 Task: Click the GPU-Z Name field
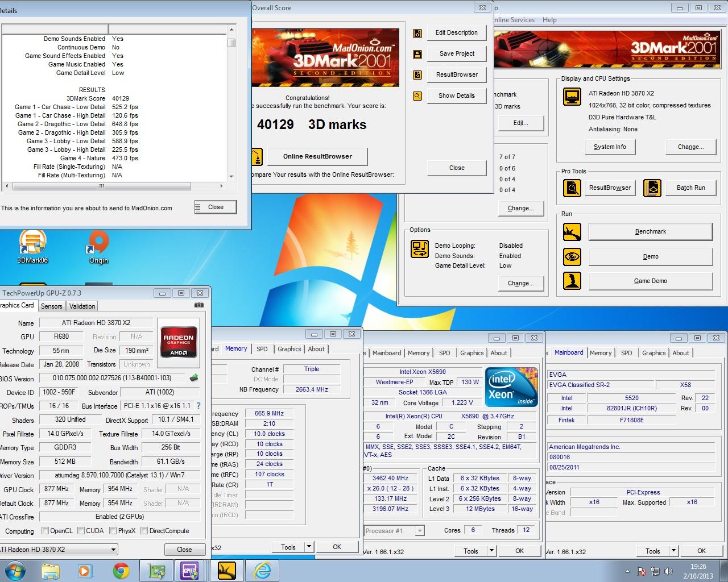(x=96, y=323)
